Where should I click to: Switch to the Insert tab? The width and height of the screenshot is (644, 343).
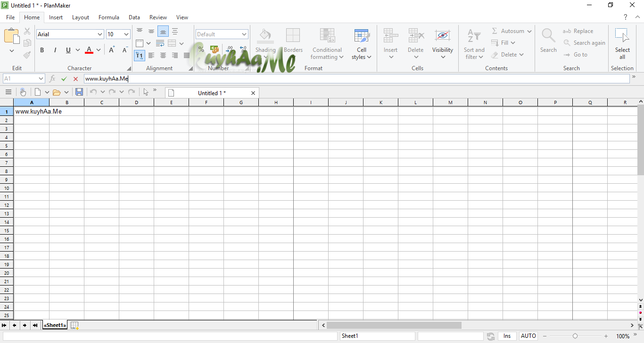[56, 17]
